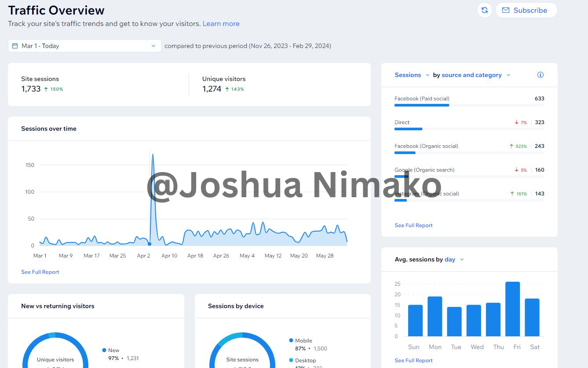Open the source and category dropdown
Screen dimensions: 588x368
tap(476, 75)
